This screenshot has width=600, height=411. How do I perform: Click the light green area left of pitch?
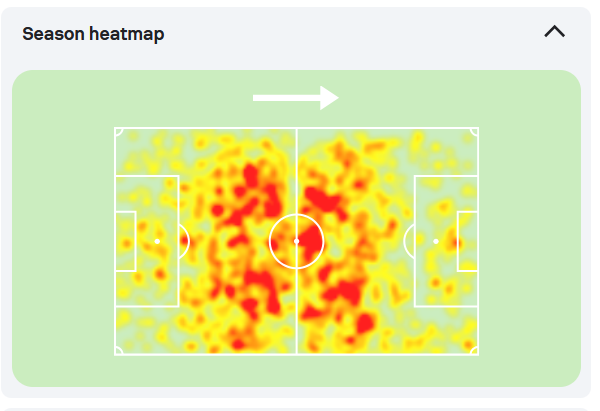tap(63, 241)
